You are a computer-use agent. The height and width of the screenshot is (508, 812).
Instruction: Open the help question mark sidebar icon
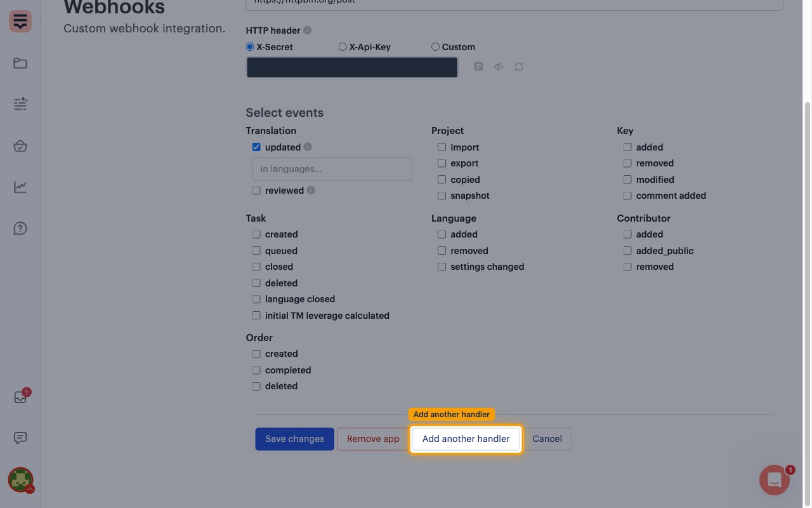point(20,229)
